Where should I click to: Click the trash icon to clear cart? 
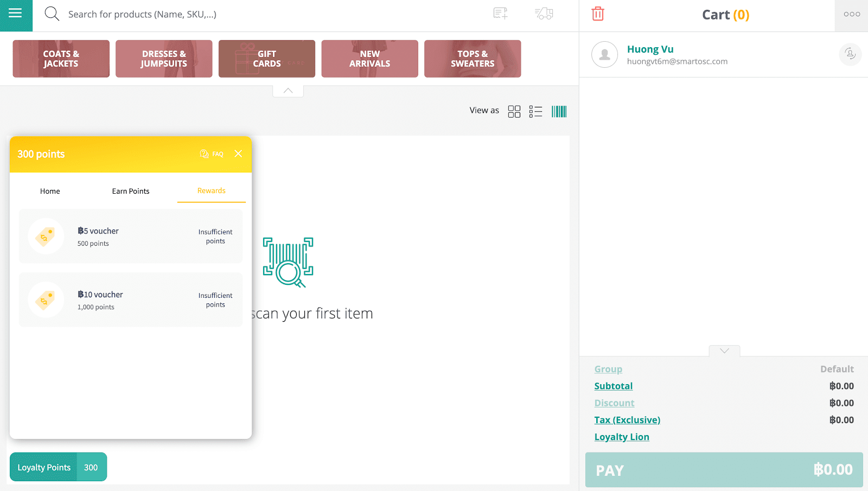[597, 14]
